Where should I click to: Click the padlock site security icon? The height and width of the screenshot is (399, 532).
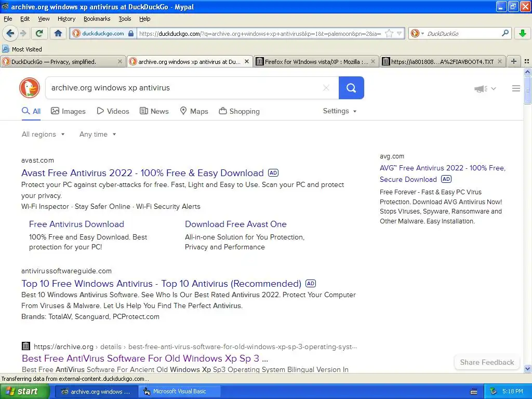click(x=130, y=33)
